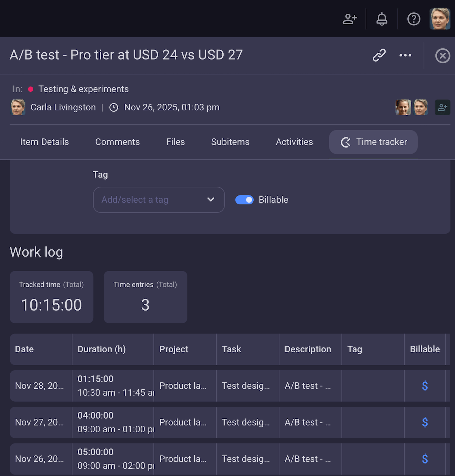Open the Testing & experiments board link
Screen dimensions: 455x476
[x=83, y=89]
